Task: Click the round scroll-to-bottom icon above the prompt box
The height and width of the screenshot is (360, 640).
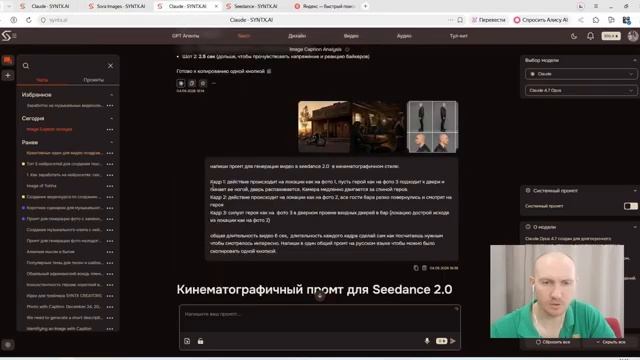Action: pyautogui.click(x=320, y=296)
